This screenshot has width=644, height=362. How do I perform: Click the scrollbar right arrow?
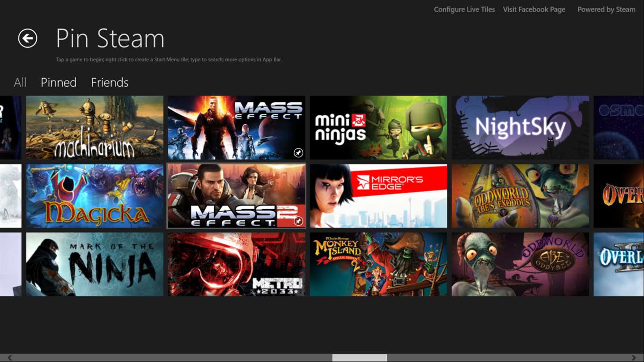pos(634,358)
